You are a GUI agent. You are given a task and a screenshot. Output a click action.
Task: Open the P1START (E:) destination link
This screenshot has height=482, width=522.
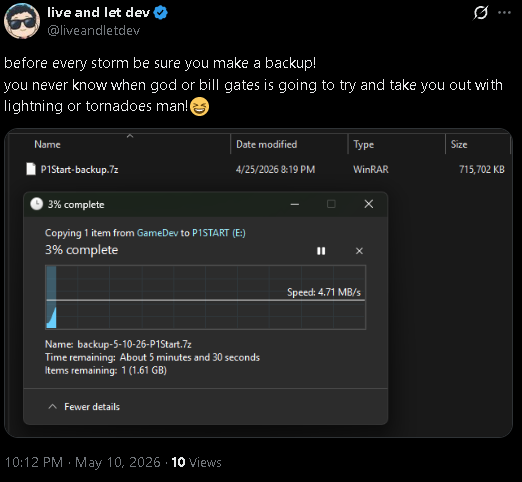[x=219, y=233]
